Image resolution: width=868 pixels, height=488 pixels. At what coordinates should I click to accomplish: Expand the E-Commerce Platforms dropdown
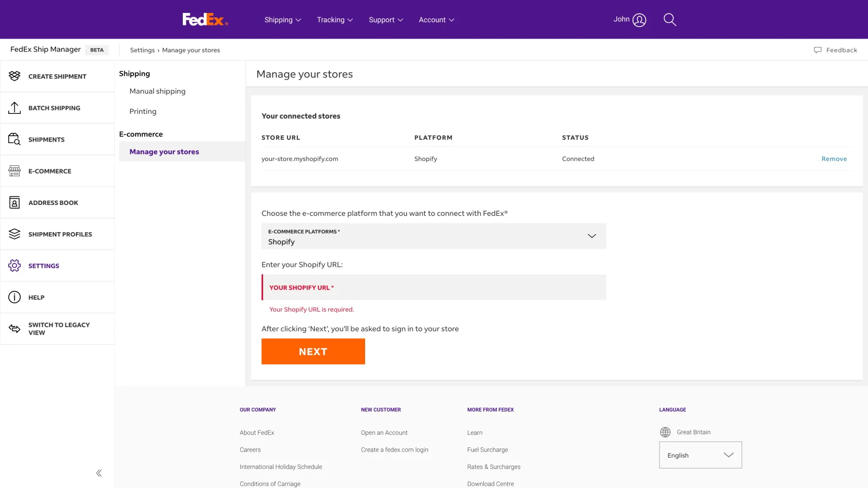(x=433, y=236)
